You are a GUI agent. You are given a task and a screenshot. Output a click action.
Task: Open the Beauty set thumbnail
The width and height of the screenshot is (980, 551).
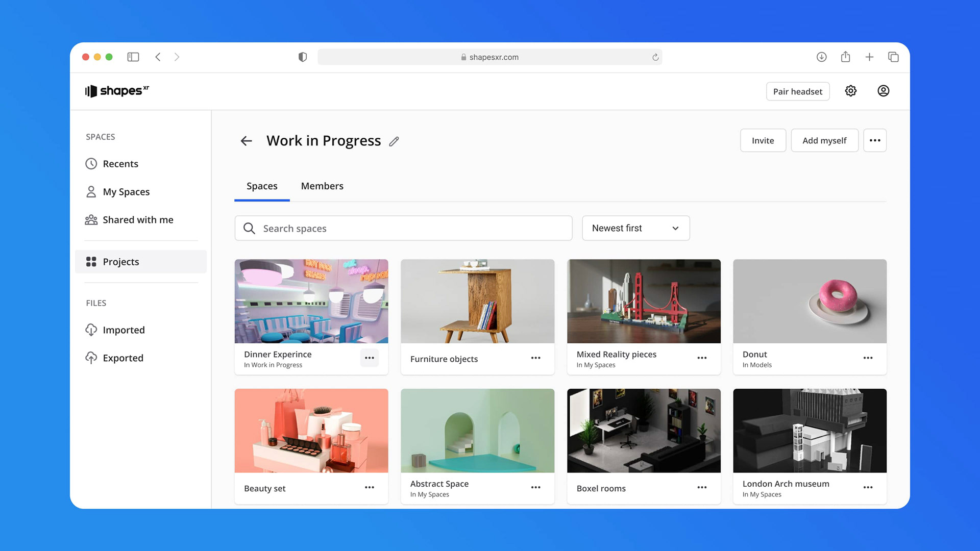(x=311, y=431)
